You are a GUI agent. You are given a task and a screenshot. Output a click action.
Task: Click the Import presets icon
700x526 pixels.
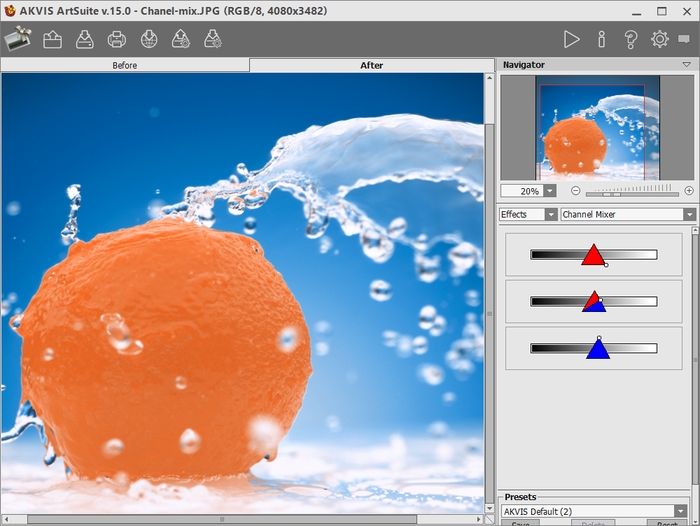(x=181, y=39)
